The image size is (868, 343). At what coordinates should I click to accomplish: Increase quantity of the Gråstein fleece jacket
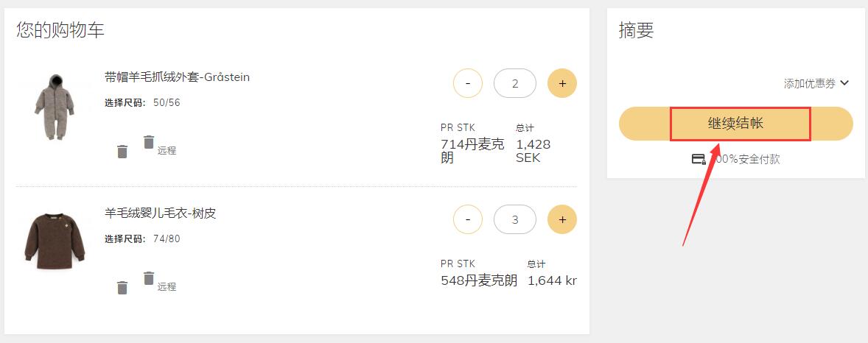pyautogui.click(x=562, y=83)
